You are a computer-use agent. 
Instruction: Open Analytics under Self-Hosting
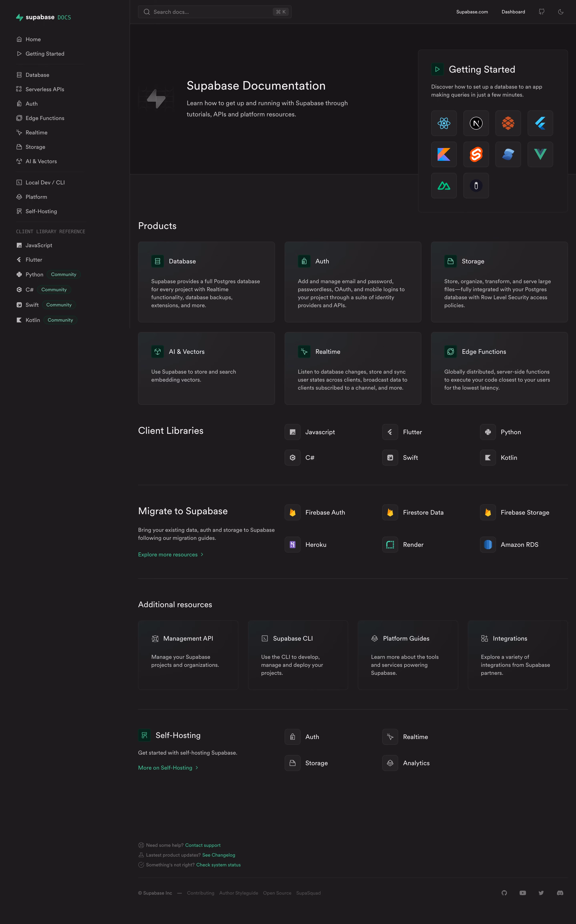click(406, 763)
